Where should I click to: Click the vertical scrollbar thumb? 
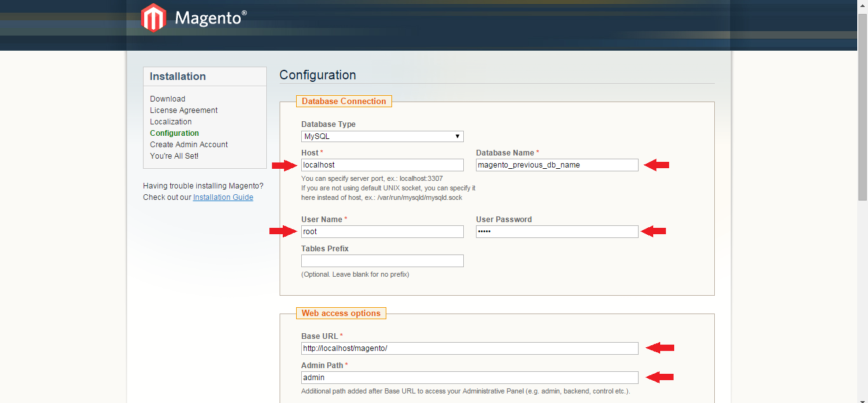(862, 106)
